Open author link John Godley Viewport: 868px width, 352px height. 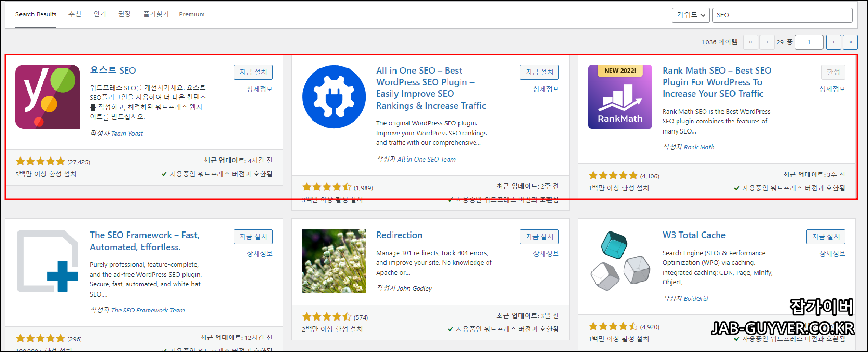click(414, 289)
